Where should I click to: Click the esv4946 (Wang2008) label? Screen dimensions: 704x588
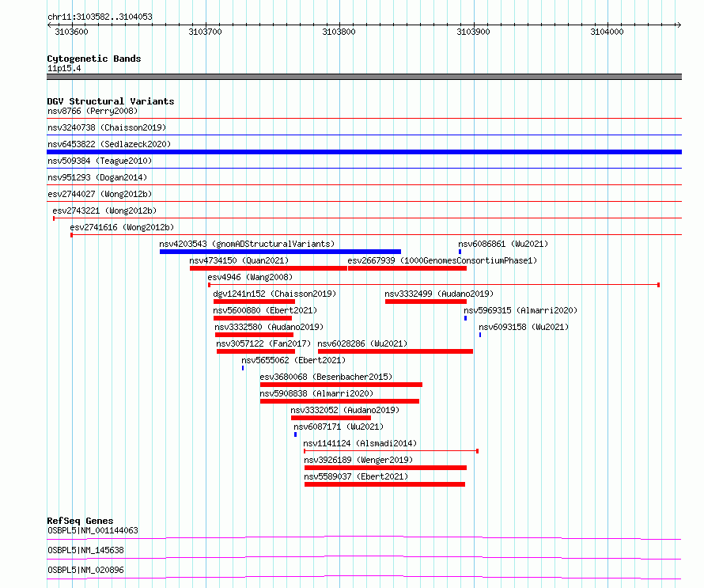coord(250,277)
